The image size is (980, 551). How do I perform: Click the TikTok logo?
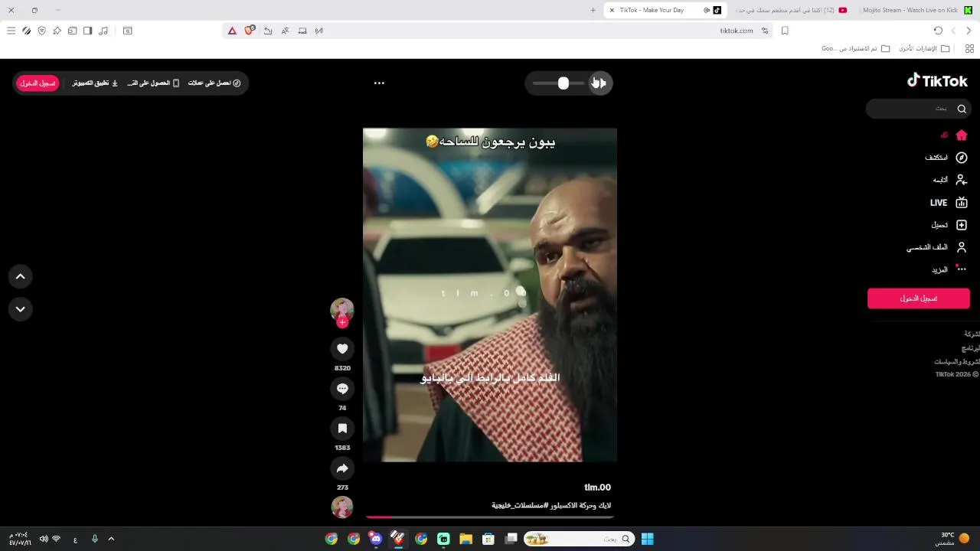pos(937,80)
